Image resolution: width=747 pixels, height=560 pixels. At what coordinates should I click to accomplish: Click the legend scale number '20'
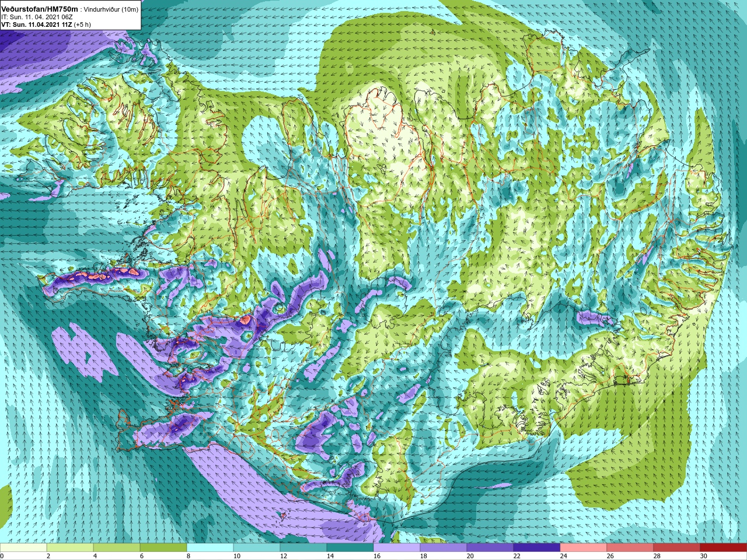point(471,556)
